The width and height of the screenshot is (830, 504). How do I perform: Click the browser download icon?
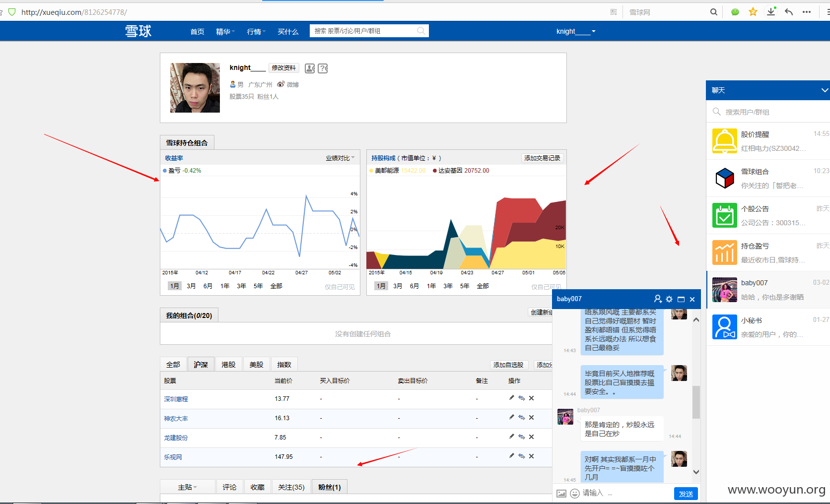pos(771,12)
